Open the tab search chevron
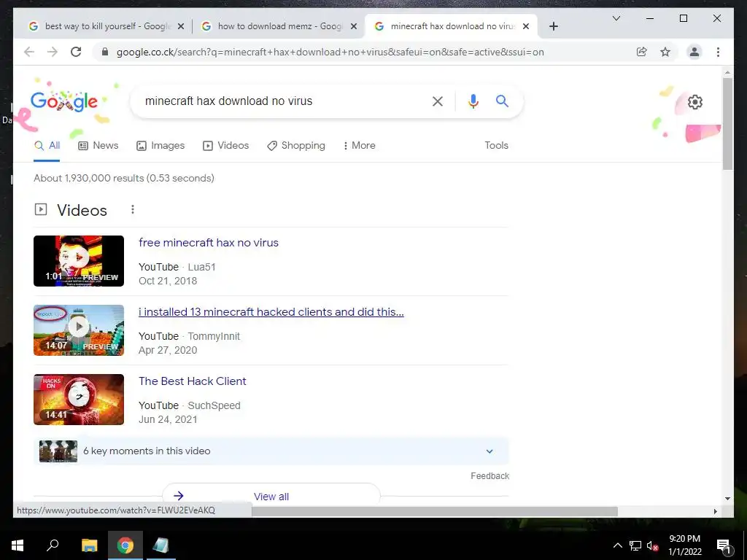 point(616,18)
